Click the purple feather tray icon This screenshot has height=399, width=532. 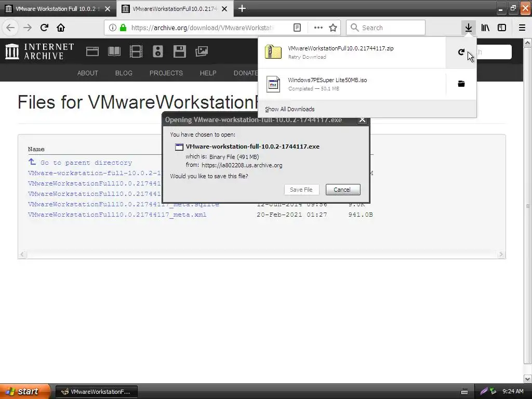point(484,391)
